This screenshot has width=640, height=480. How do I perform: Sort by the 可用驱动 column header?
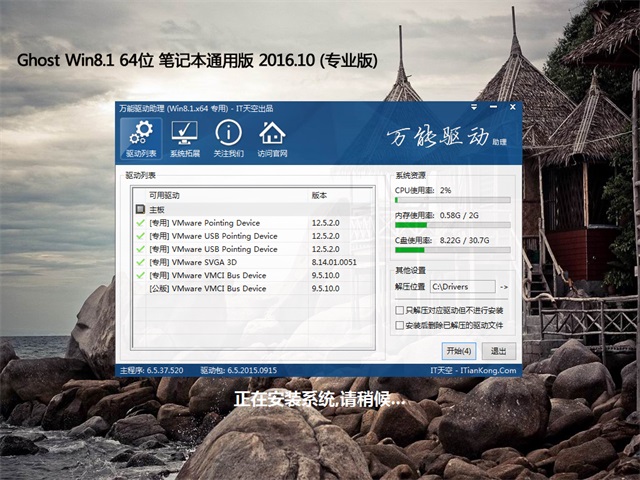click(165, 195)
